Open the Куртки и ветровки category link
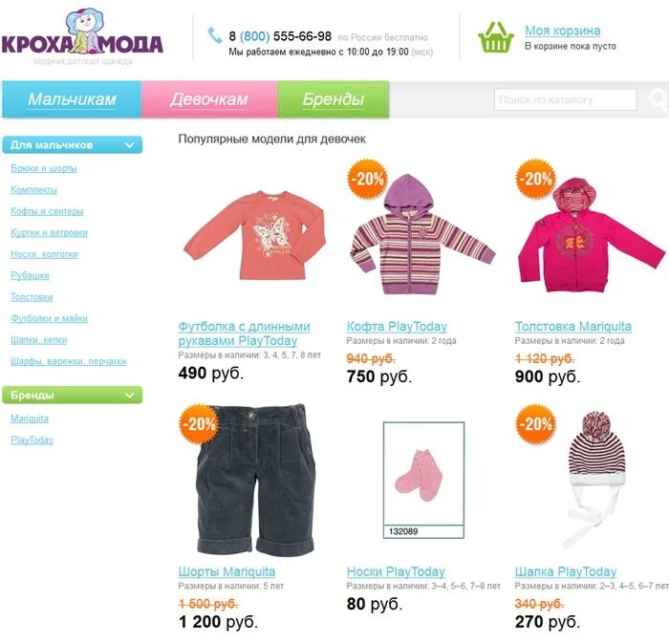The height and width of the screenshot is (644, 669). (49, 233)
